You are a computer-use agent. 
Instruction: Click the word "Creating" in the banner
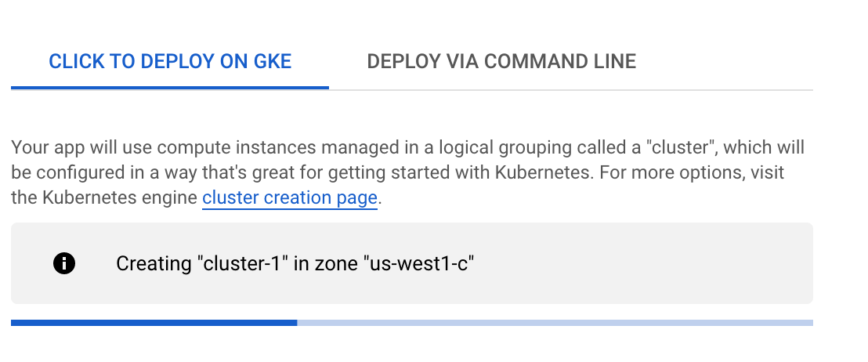coord(154,263)
